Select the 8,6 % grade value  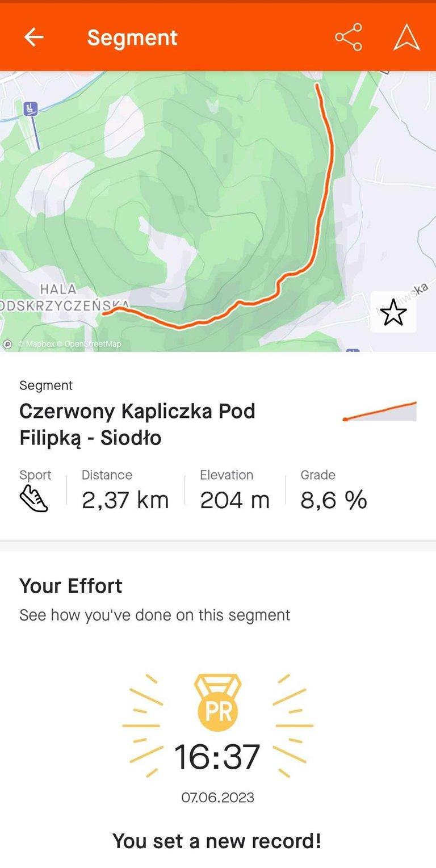point(334,500)
